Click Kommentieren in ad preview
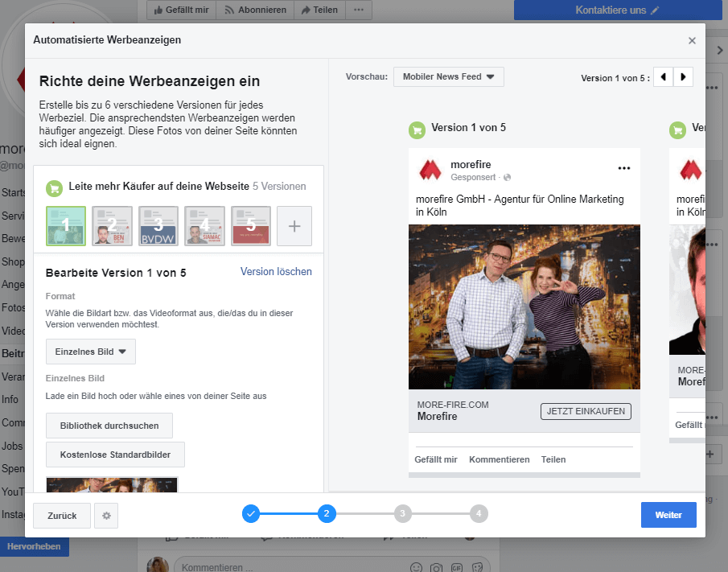 (x=499, y=459)
